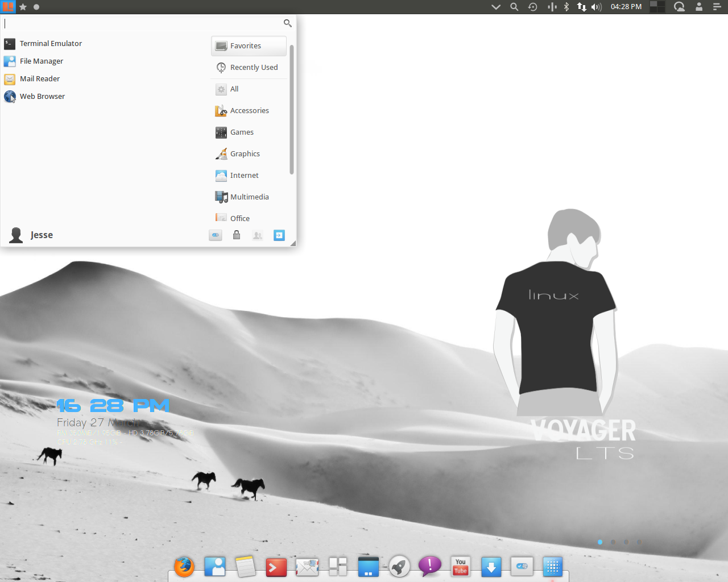This screenshot has height=582, width=728.
Task: Click the lock screen padlock icon
Action: 237,235
